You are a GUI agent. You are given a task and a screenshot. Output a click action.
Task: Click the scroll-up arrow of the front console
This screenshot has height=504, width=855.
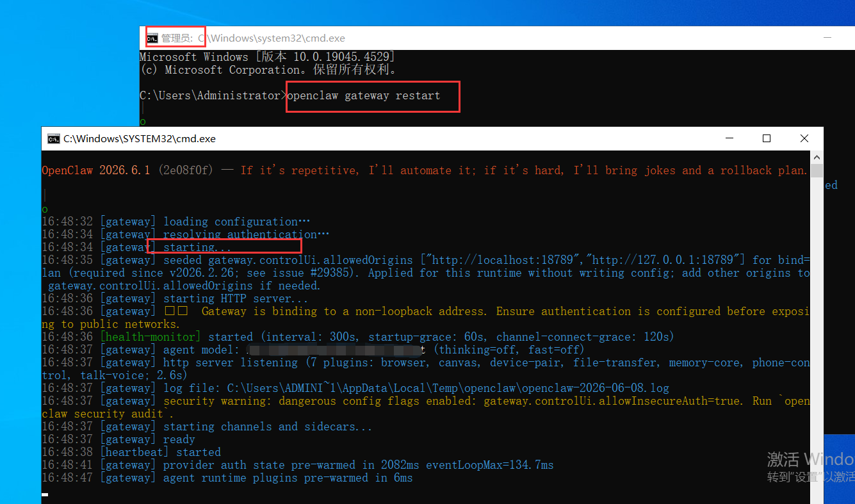tap(817, 157)
